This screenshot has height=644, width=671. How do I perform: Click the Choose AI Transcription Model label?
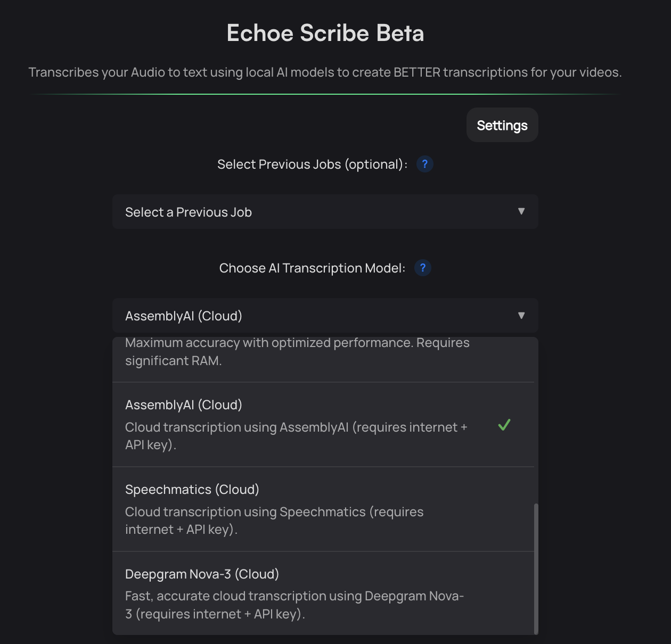point(312,268)
